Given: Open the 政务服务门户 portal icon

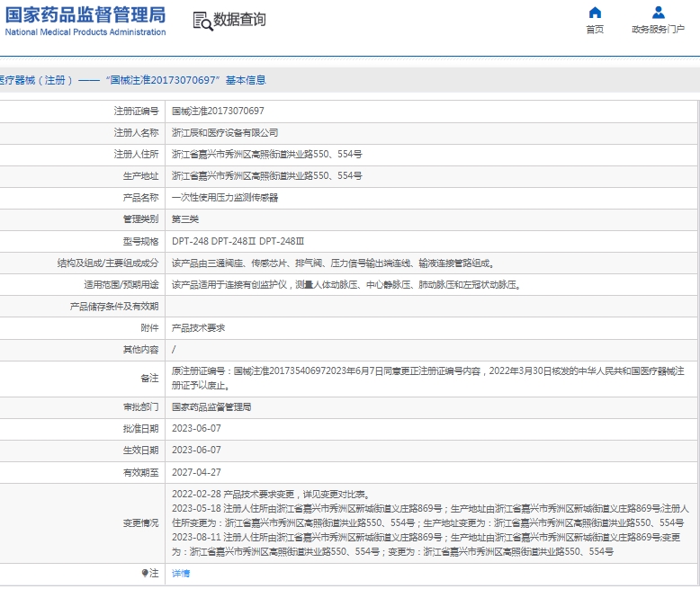Looking at the screenshot, I should pyautogui.click(x=658, y=12).
